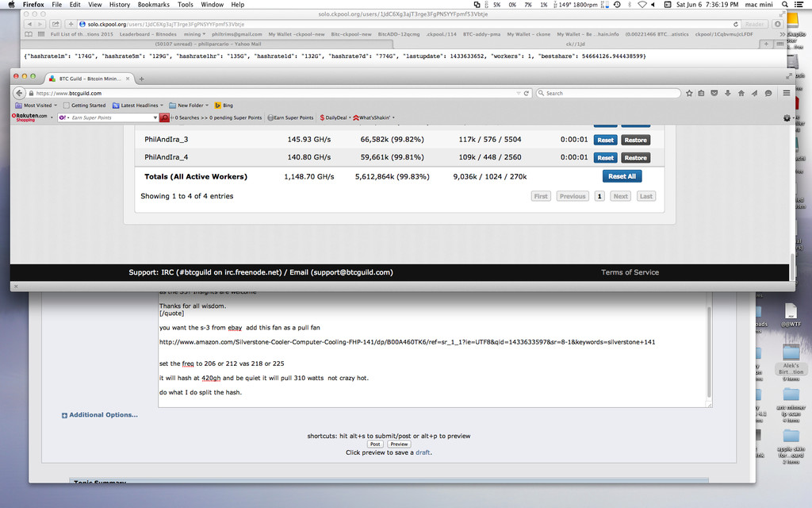The width and height of the screenshot is (812, 508).
Task: Close the BTC Guild tab
Action: (128, 79)
